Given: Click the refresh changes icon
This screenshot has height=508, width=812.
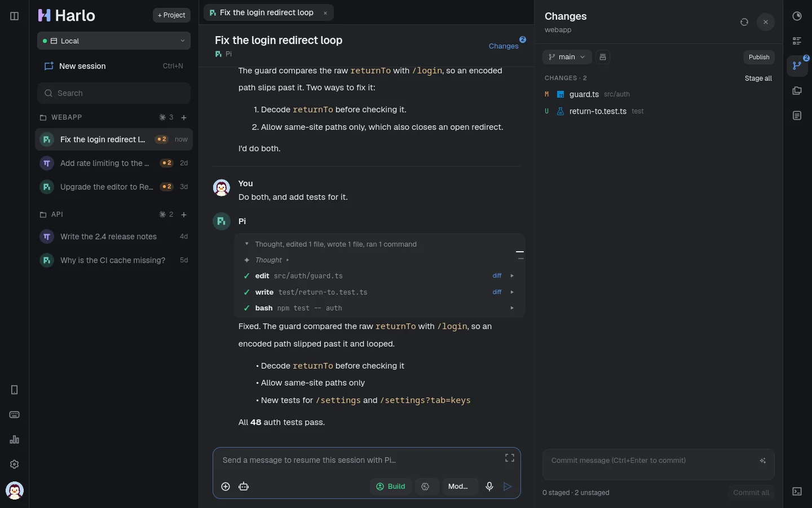Looking at the screenshot, I should click(744, 22).
